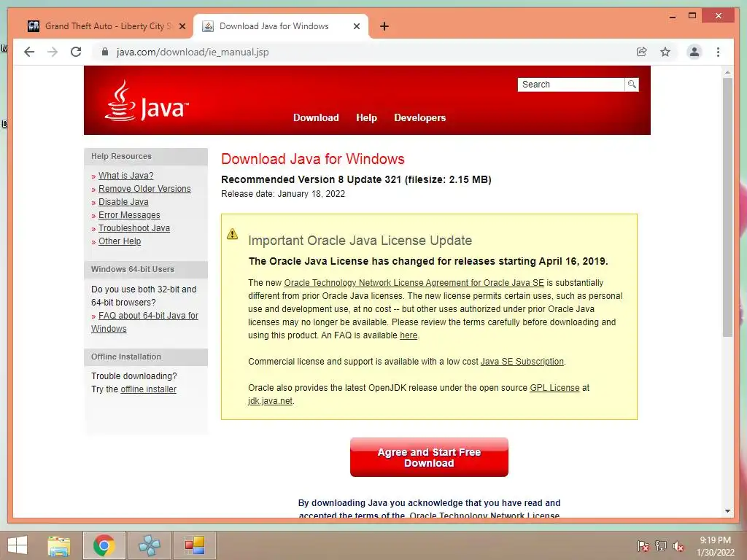Image resolution: width=747 pixels, height=560 pixels.
Task: Open the Disable Java link
Action: point(123,202)
